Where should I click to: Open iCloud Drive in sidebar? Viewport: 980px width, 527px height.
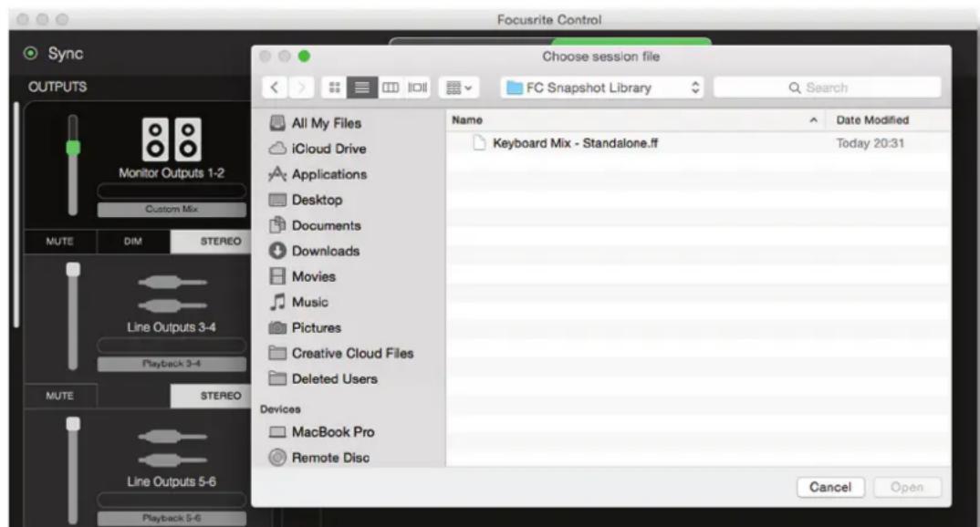(318, 149)
